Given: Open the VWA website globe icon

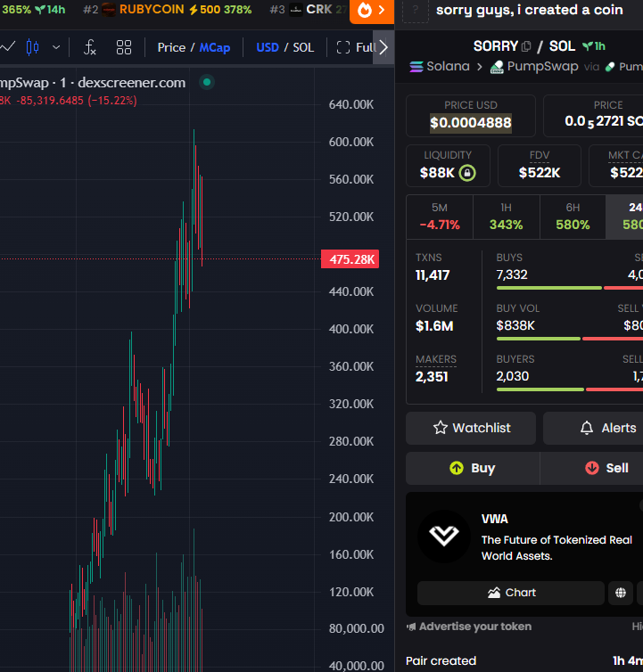Looking at the screenshot, I should pyautogui.click(x=621, y=593).
